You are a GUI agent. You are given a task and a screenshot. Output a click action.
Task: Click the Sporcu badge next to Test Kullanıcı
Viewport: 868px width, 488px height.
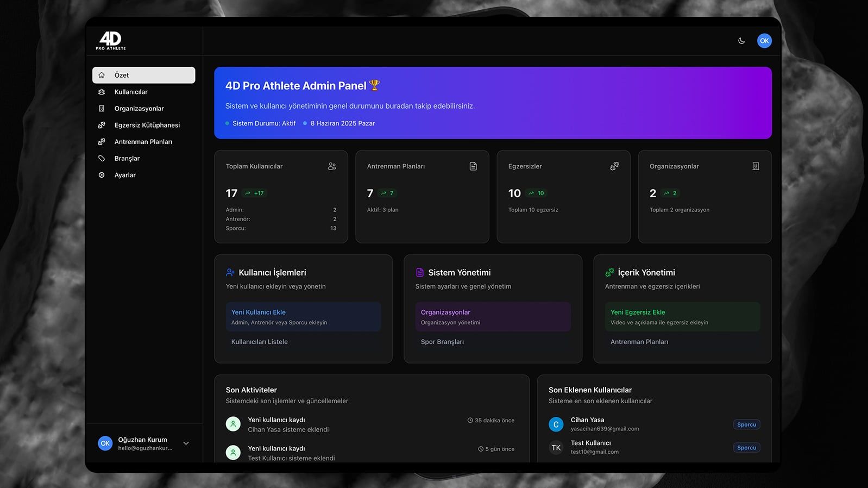[746, 448]
